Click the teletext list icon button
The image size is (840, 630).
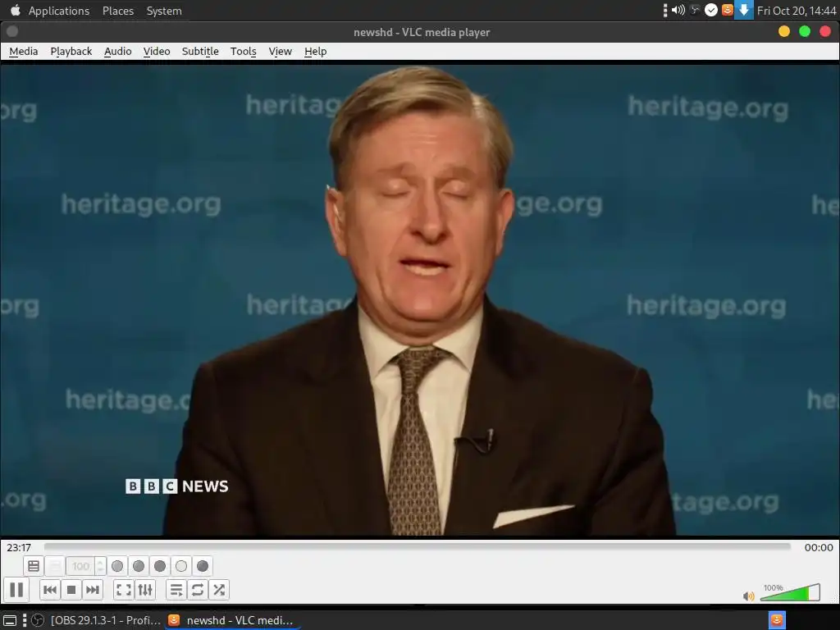point(34,566)
